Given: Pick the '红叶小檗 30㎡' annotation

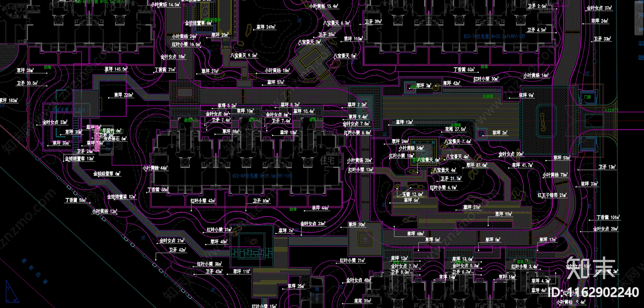Looking at the screenshot, I should tap(486, 79).
